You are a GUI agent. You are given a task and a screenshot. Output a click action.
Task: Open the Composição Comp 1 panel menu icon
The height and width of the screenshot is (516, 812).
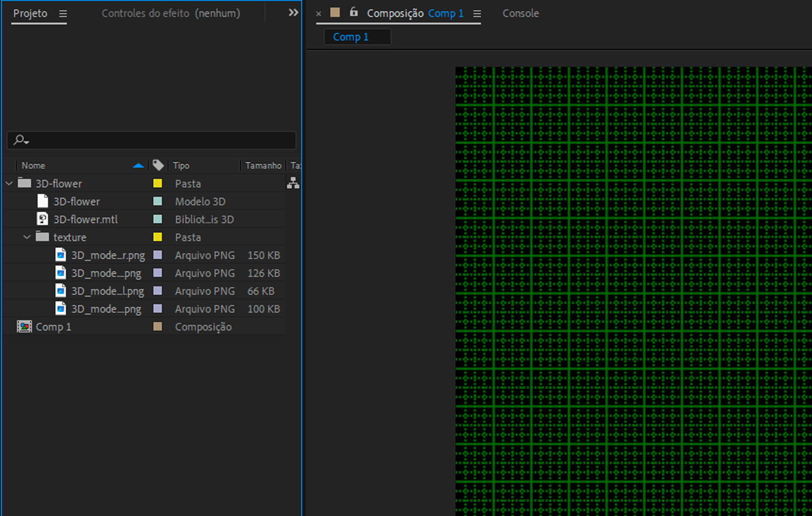click(477, 14)
